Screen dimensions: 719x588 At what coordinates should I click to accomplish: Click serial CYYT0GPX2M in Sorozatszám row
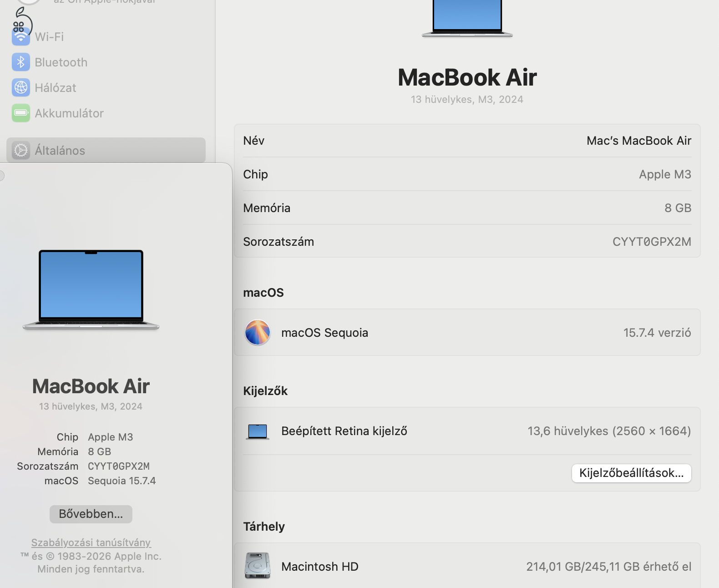[x=652, y=242]
